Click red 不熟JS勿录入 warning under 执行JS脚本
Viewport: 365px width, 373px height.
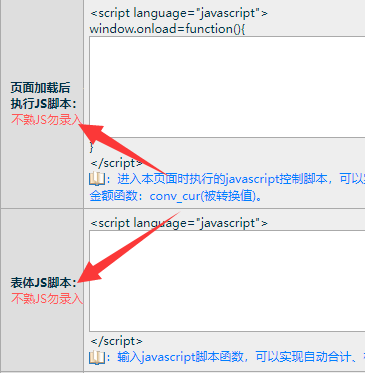tap(46, 120)
